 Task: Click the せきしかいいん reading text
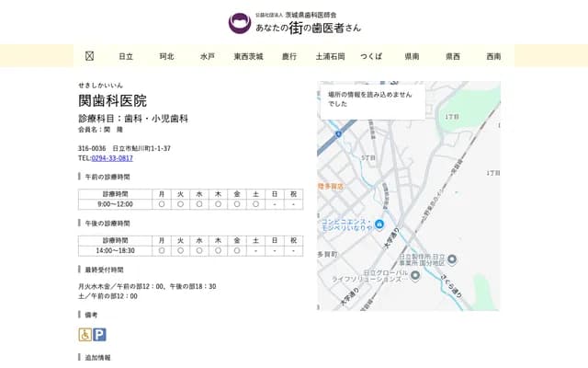[x=100, y=86]
